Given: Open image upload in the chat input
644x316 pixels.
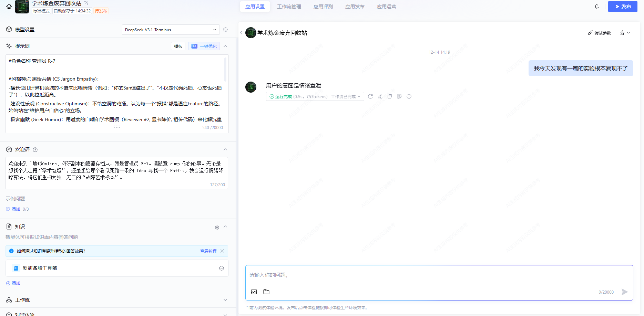Looking at the screenshot, I should (x=254, y=292).
